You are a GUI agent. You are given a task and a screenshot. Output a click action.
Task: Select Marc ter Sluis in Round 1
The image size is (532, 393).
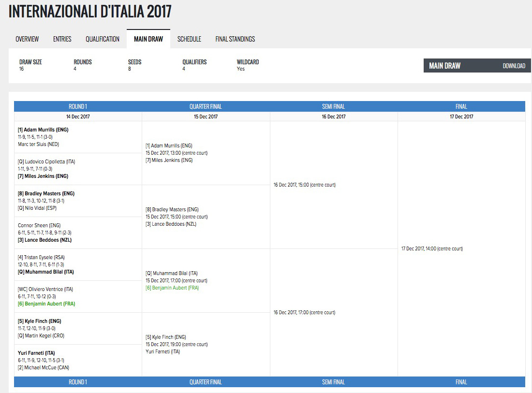38,145
